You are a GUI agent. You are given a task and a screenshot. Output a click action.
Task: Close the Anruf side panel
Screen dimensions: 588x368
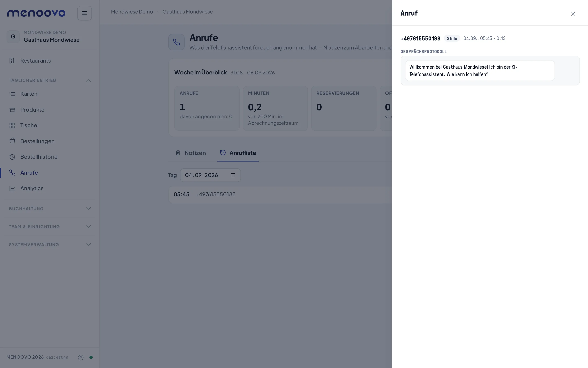coord(573,14)
